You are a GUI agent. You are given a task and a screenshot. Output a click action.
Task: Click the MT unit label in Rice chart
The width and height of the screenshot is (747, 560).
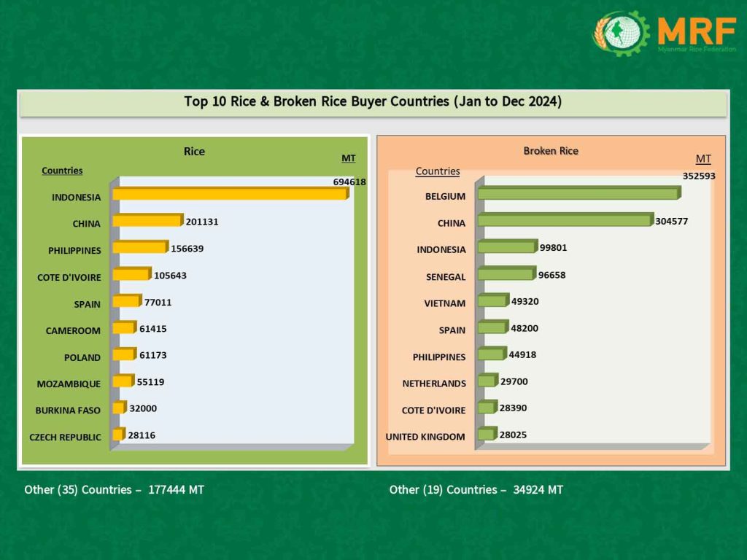coord(348,158)
